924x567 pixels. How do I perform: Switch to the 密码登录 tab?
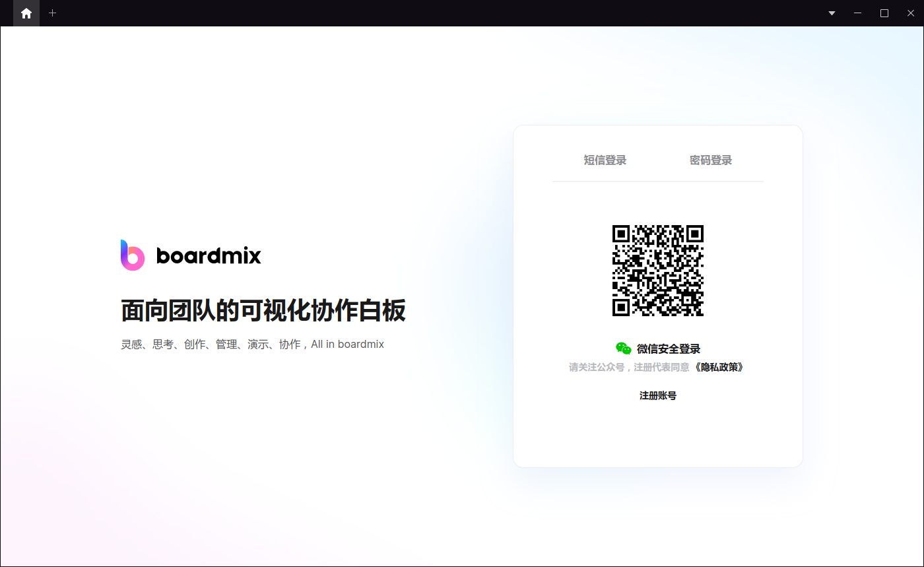[x=711, y=160]
